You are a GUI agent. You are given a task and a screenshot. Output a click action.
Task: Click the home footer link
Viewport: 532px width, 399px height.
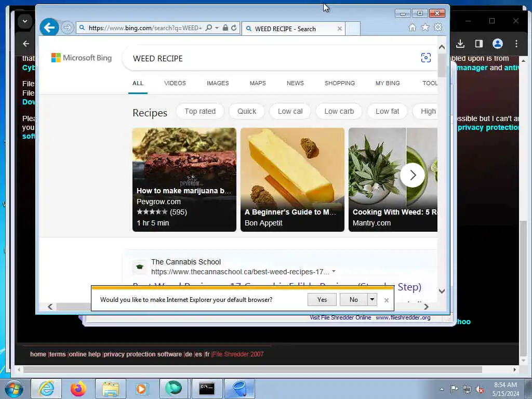tap(38, 354)
